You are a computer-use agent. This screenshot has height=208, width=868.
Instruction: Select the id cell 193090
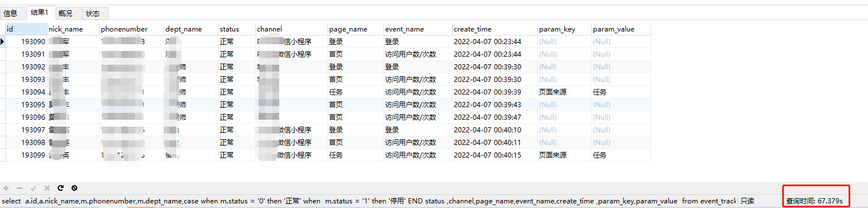click(x=26, y=42)
